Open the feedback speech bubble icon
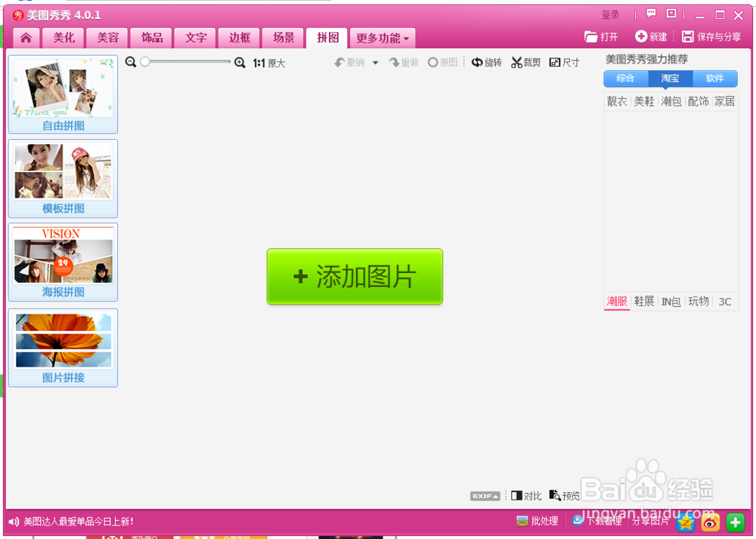Screen dimensions: 756x539 (x=651, y=14)
